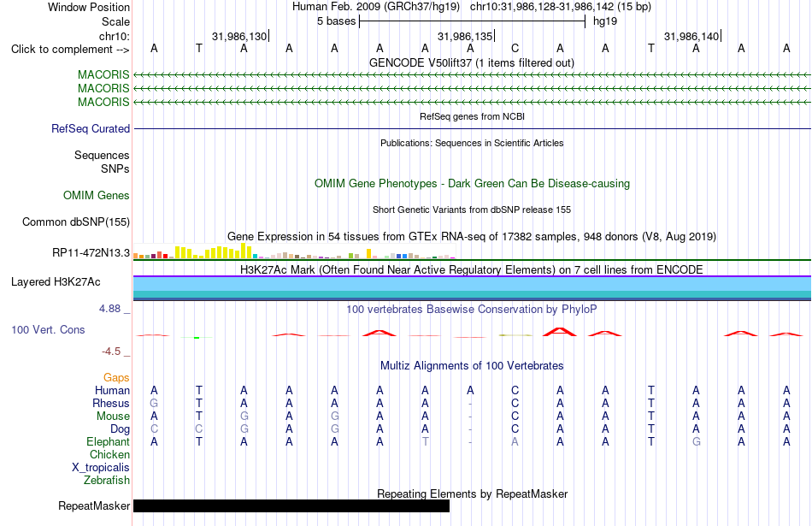This screenshot has height=526, width=812.
Task: Open the GTEx Gene Expression track title
Action: click(472, 236)
